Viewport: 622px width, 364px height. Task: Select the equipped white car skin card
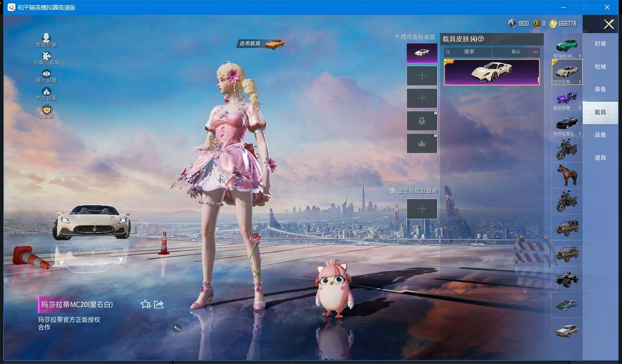(491, 72)
